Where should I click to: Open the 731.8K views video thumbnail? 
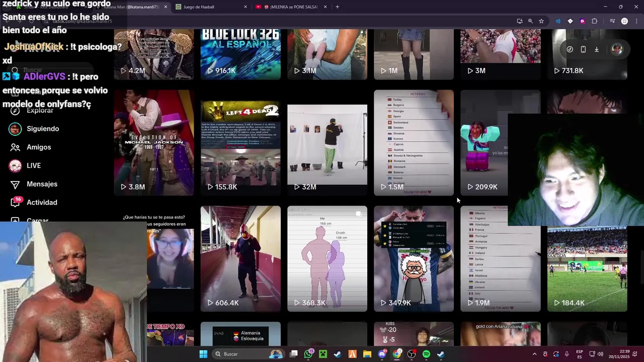(x=587, y=54)
